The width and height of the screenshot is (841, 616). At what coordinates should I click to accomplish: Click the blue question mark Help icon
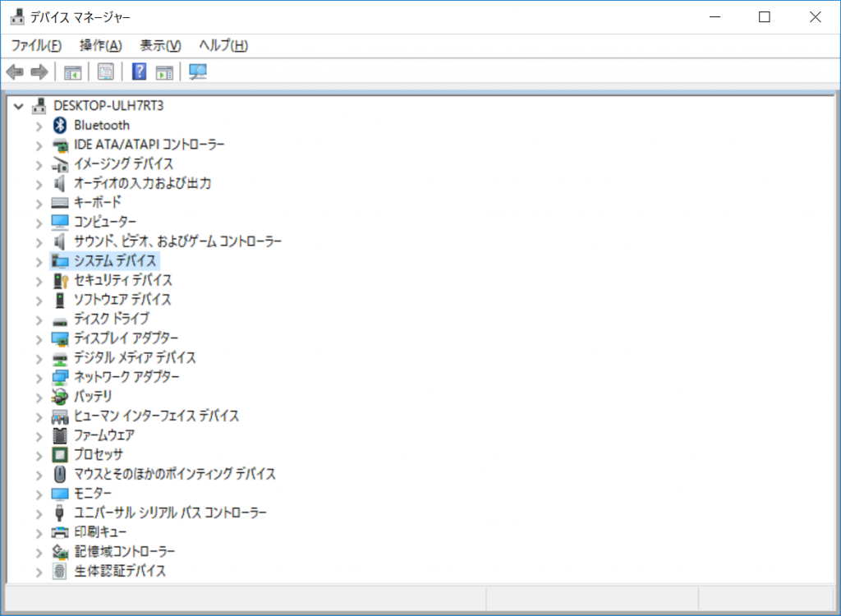point(139,71)
